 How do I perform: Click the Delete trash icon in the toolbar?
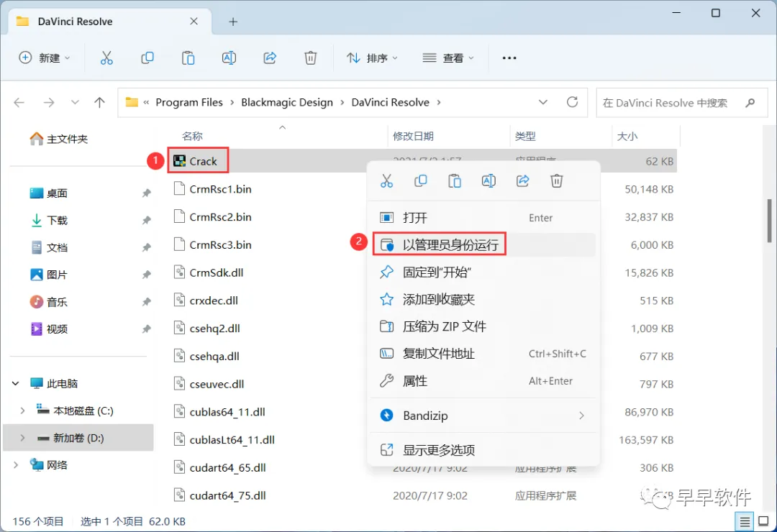[310, 58]
